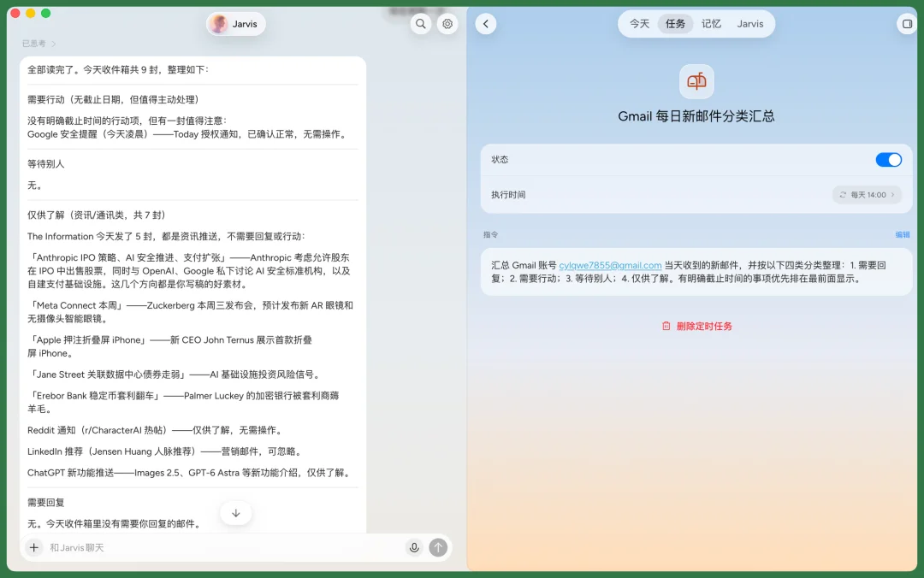Screen dimensions: 924x578
Task: Select the 任务 tab
Action: (675, 24)
